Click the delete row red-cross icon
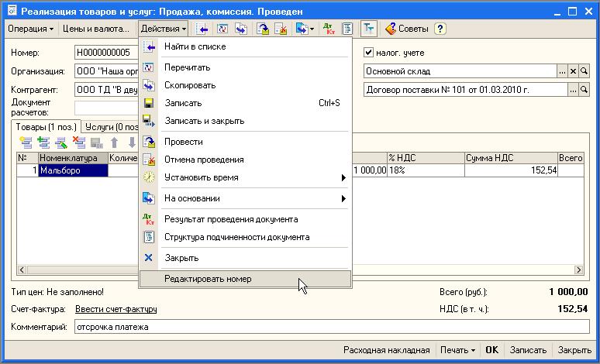The image size is (600, 364). click(x=79, y=143)
